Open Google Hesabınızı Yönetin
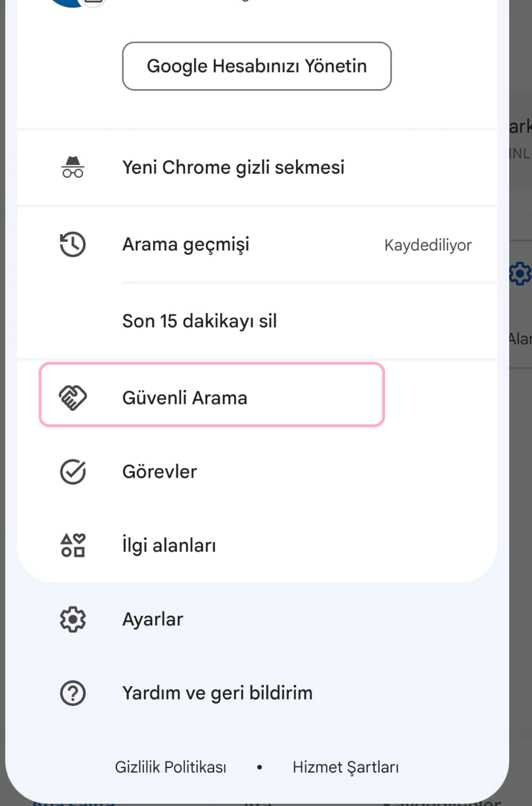This screenshot has height=806, width=532. click(x=256, y=66)
